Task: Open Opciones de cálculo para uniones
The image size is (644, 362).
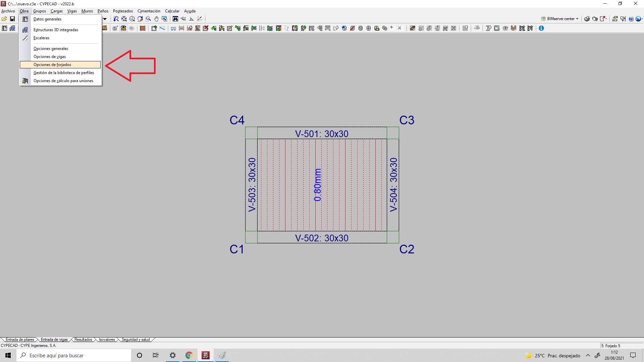Action: [63, 81]
